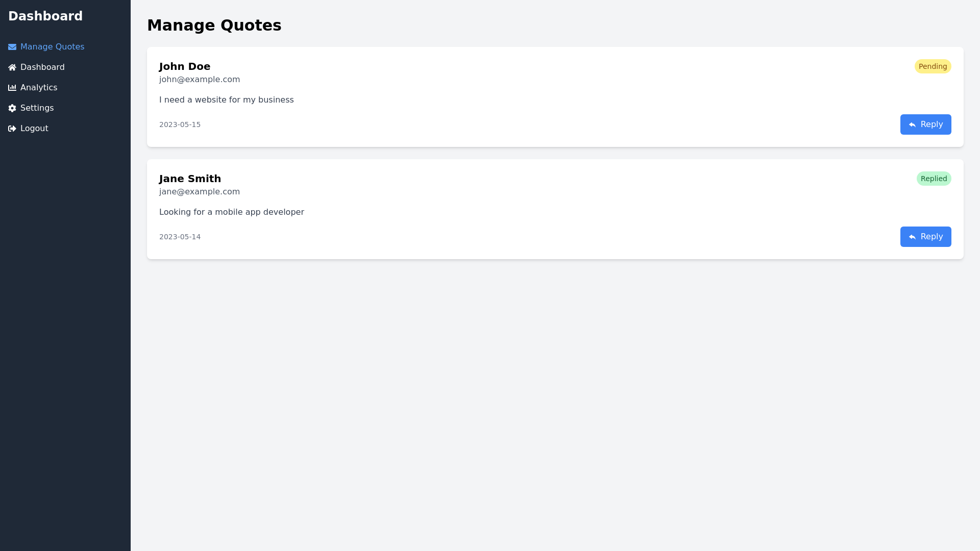Click the gear icon for Settings
This screenshot has width=980, height=551.
[12, 108]
